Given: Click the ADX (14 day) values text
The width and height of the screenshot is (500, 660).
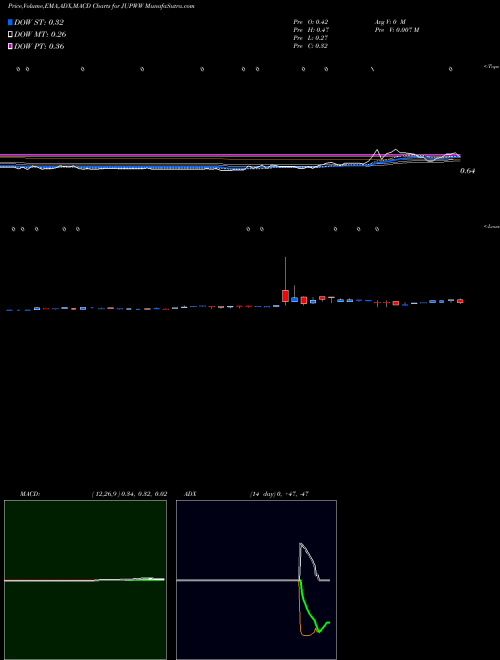Looking at the screenshot, I should pyautogui.click(x=279, y=494).
